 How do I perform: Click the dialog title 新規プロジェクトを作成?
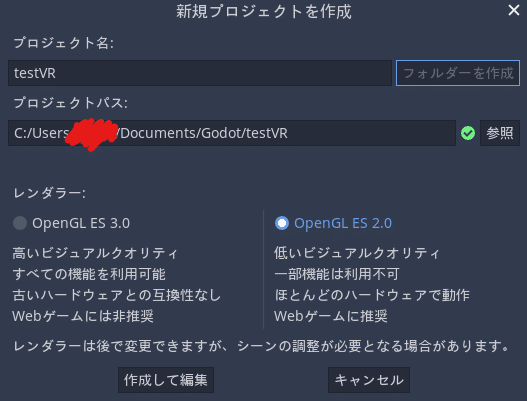tap(264, 11)
